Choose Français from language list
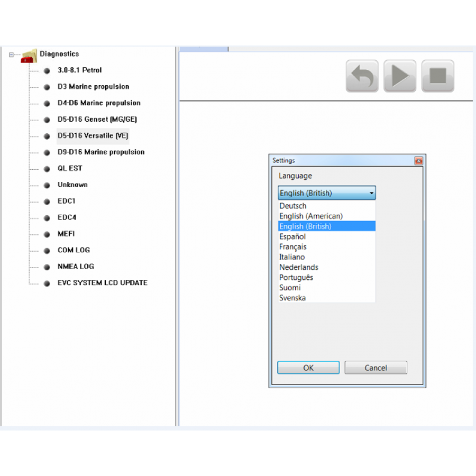Viewport: 476px width, 476px height. click(327, 247)
